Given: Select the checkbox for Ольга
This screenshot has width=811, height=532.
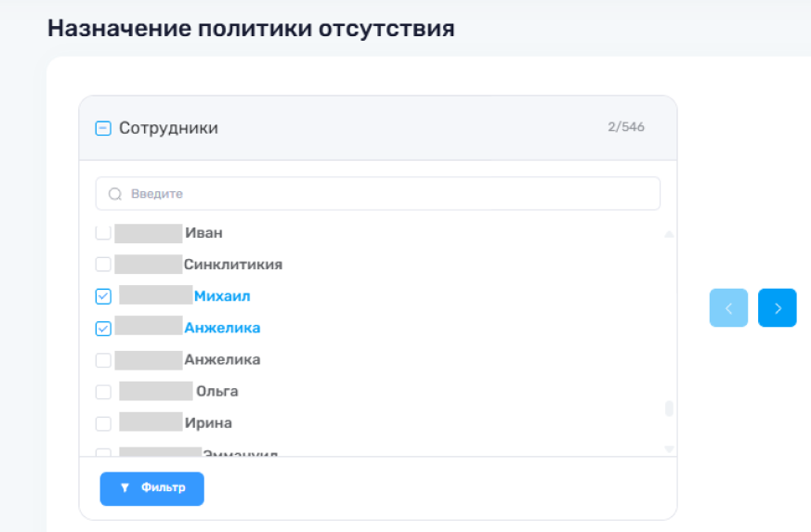Looking at the screenshot, I should [103, 392].
